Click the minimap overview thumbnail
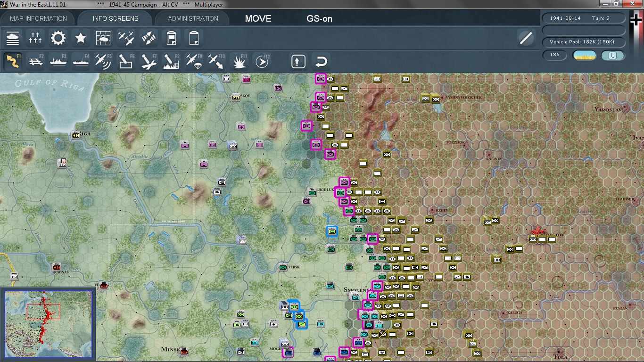The width and height of the screenshot is (644, 362). coord(49,325)
